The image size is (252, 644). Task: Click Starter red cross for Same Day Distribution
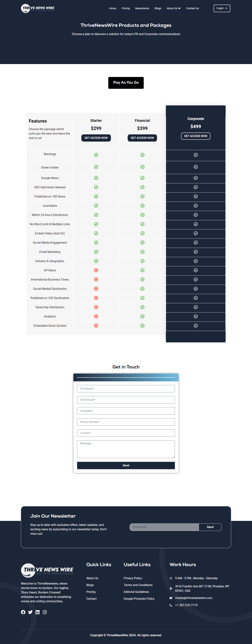click(96, 307)
